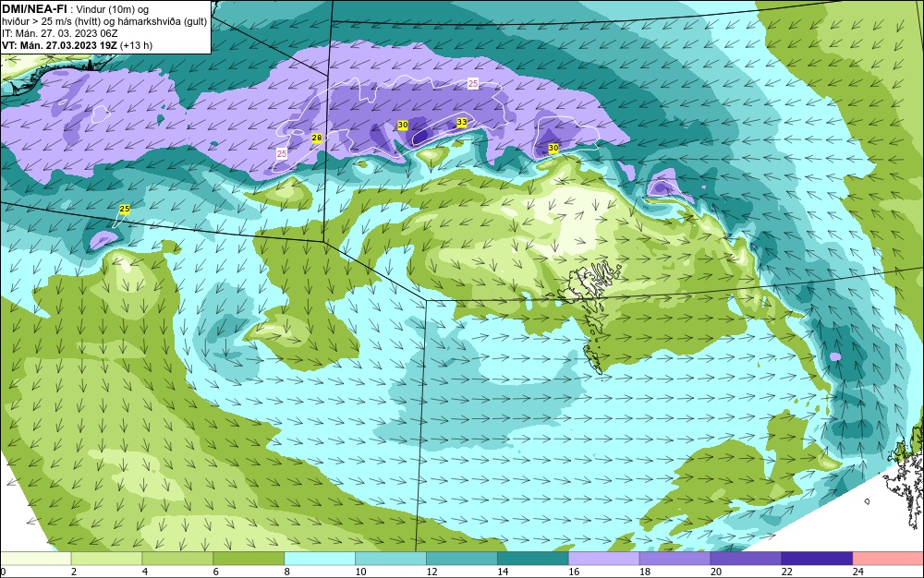The width and height of the screenshot is (924, 578).
Task: Choose the 6–8 m/s olive green swatch
Action: (249, 558)
